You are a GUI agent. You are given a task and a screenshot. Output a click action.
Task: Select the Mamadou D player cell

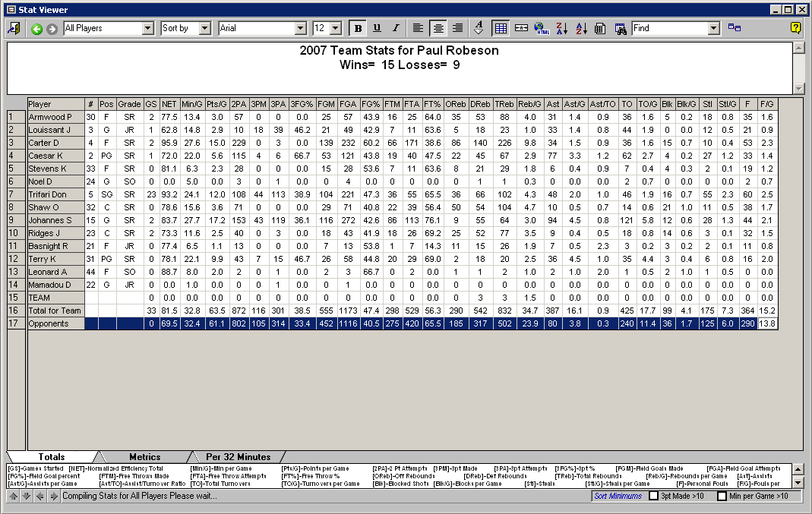tap(56, 285)
